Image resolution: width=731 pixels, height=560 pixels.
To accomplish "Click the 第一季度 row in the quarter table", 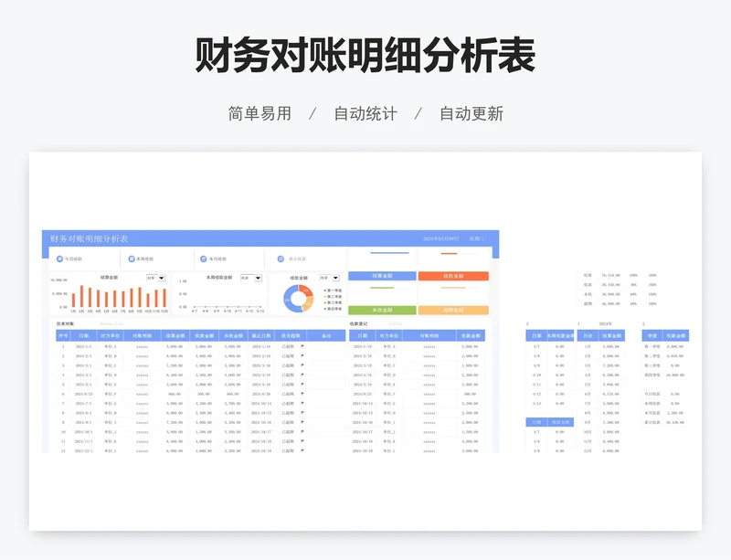I will pos(665,346).
